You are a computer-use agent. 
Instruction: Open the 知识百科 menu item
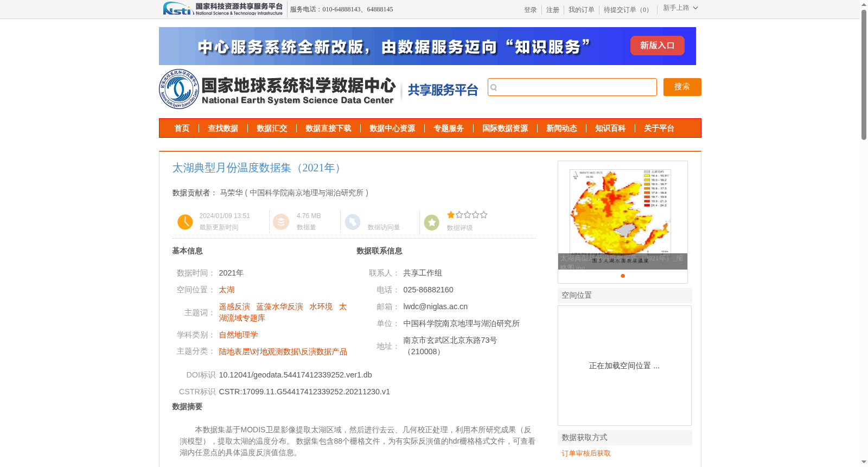pos(610,129)
